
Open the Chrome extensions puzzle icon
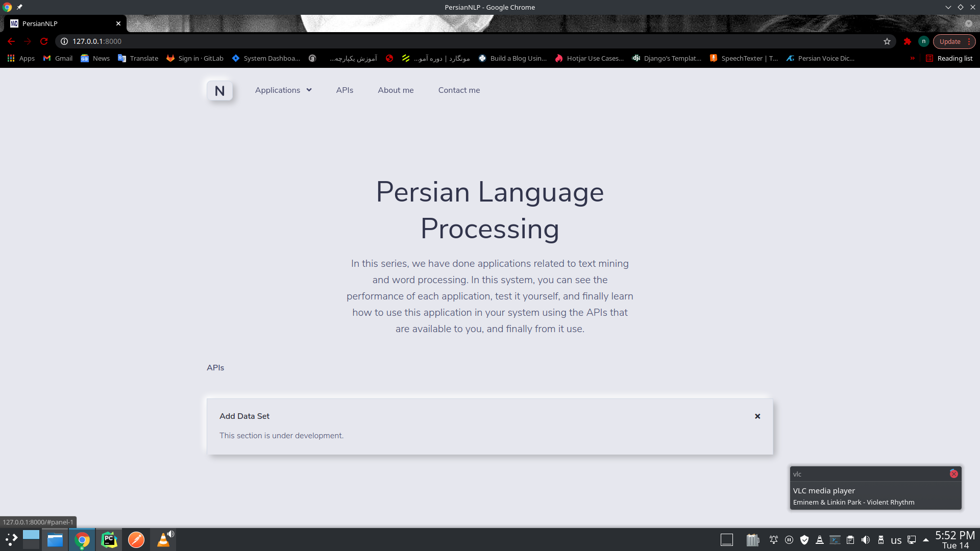(x=907, y=41)
